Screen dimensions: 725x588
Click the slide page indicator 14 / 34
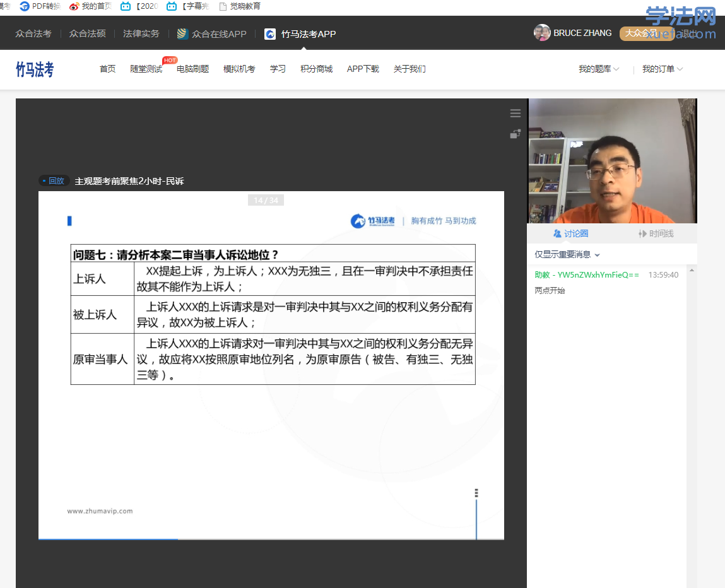[x=266, y=200]
